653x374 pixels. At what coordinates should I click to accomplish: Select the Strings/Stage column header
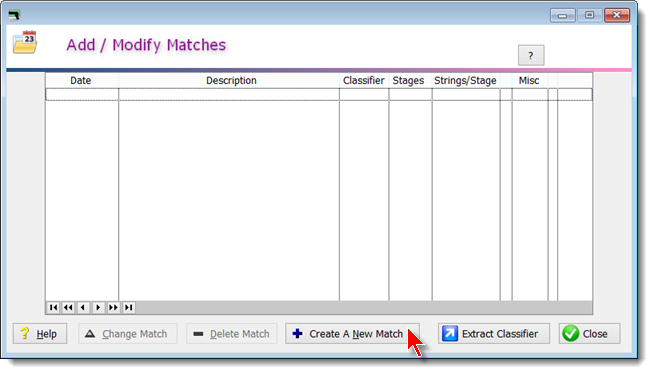coord(466,80)
